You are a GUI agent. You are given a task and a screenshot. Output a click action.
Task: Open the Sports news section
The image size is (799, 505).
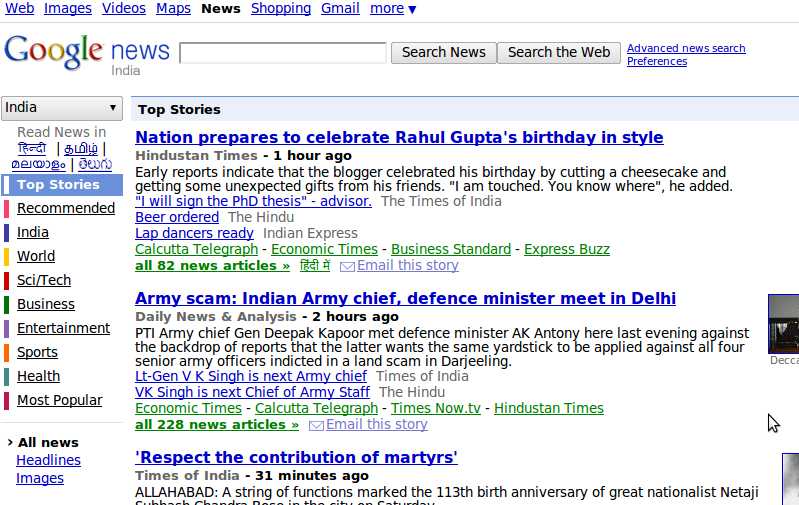(x=38, y=352)
